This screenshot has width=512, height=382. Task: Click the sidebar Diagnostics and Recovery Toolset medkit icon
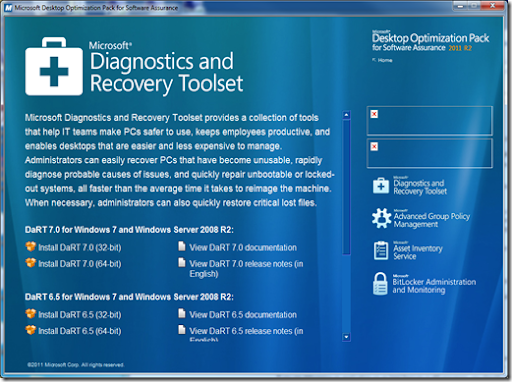coord(381,186)
